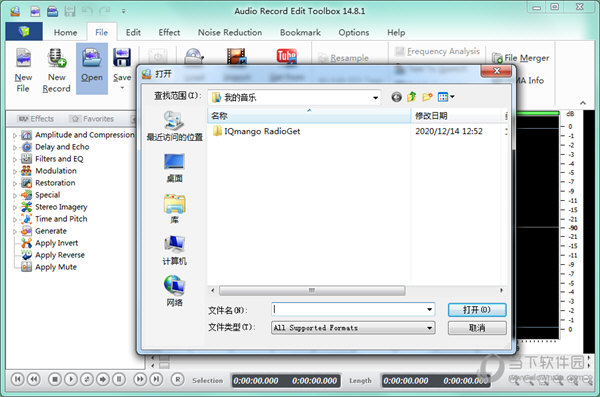Click the rewind playback button
600x397 pixels.
click(34, 379)
